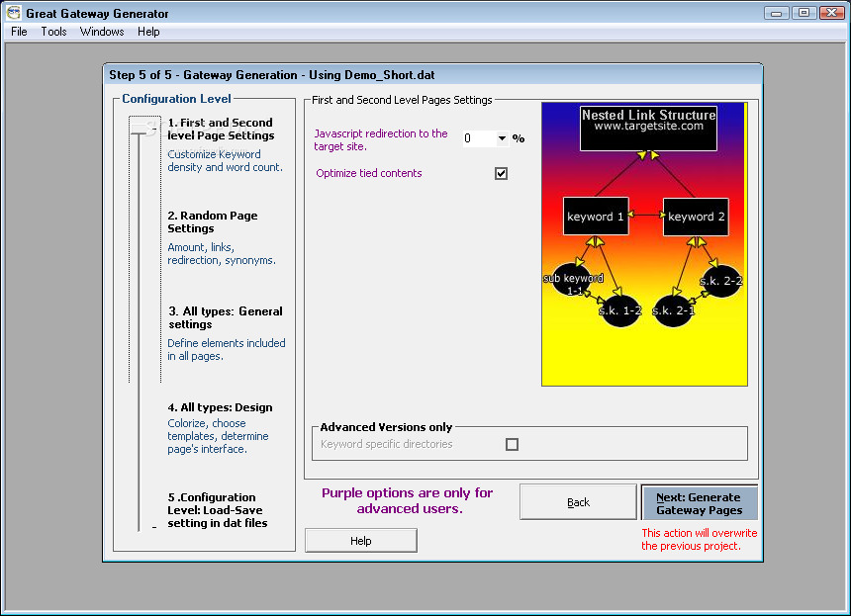
Task: Select 5. Configuration Level: Load-Save setting
Action: 217,510
